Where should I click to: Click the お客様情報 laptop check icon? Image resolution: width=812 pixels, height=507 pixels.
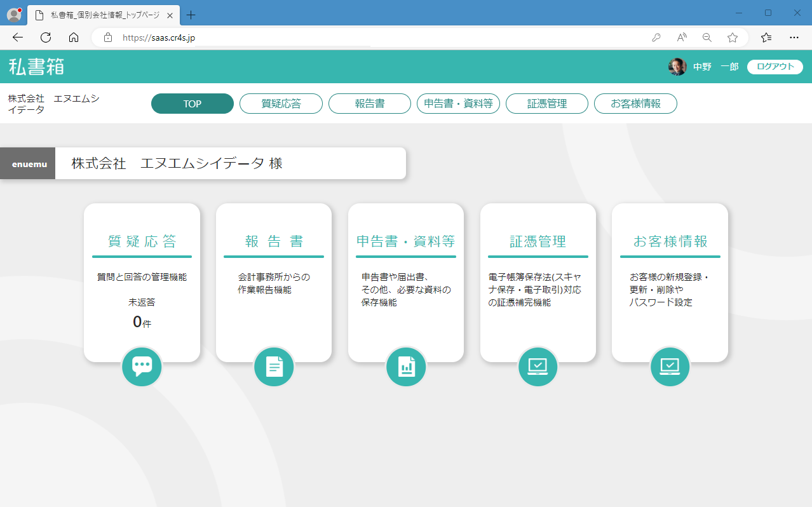pyautogui.click(x=670, y=367)
